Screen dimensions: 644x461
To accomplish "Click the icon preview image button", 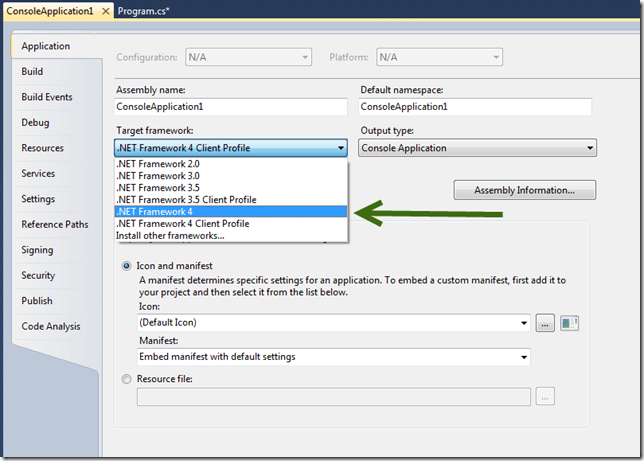I will [x=569, y=323].
